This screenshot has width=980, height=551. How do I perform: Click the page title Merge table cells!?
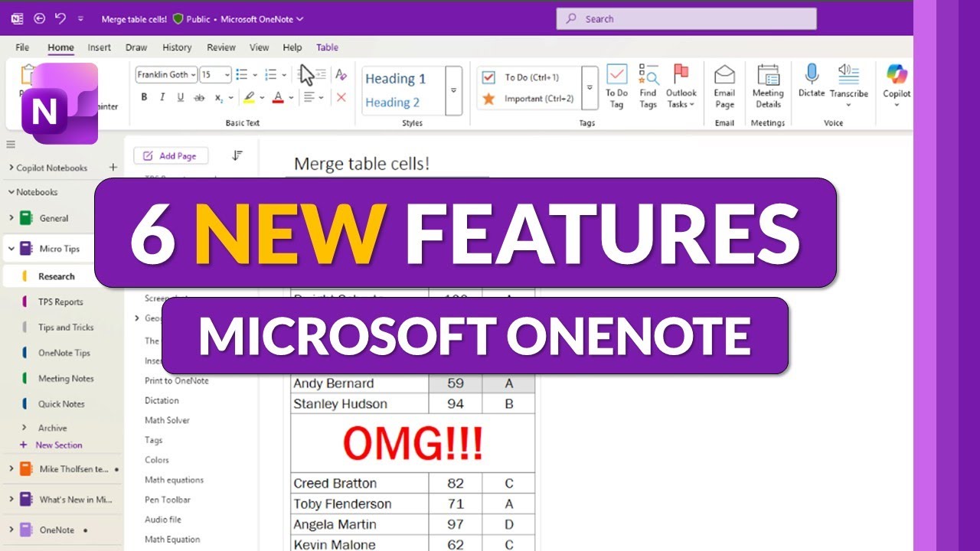[x=361, y=164]
